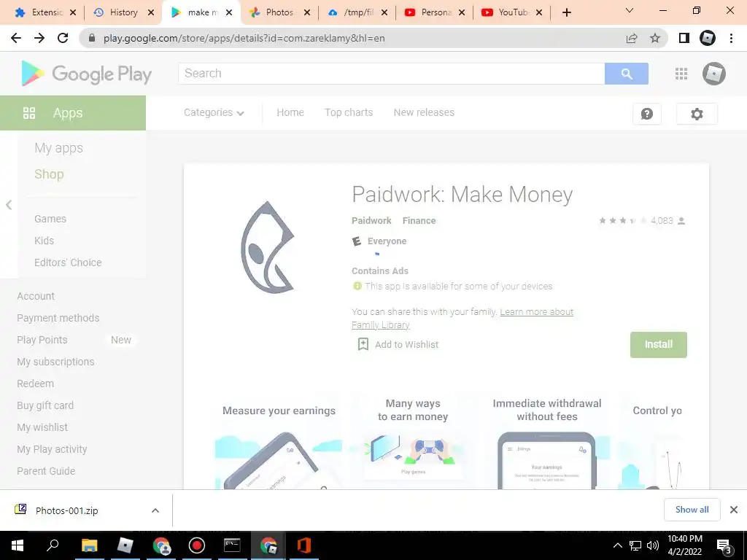
Task: Expand the Categories dropdown
Action: [x=214, y=113]
